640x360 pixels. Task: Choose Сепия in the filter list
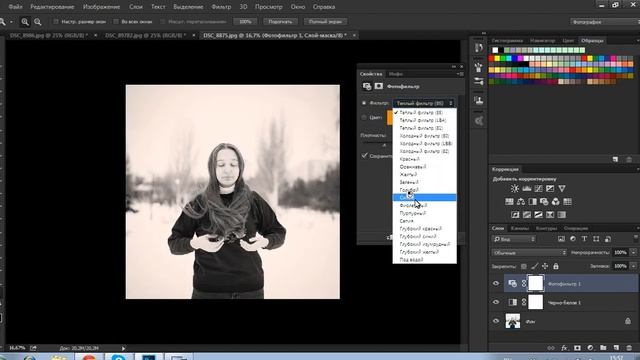click(407, 221)
